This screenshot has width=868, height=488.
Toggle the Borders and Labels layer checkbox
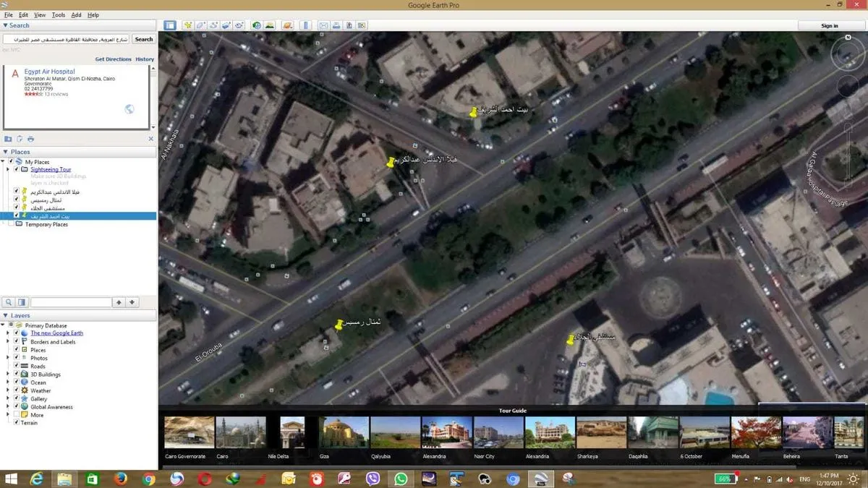point(17,342)
